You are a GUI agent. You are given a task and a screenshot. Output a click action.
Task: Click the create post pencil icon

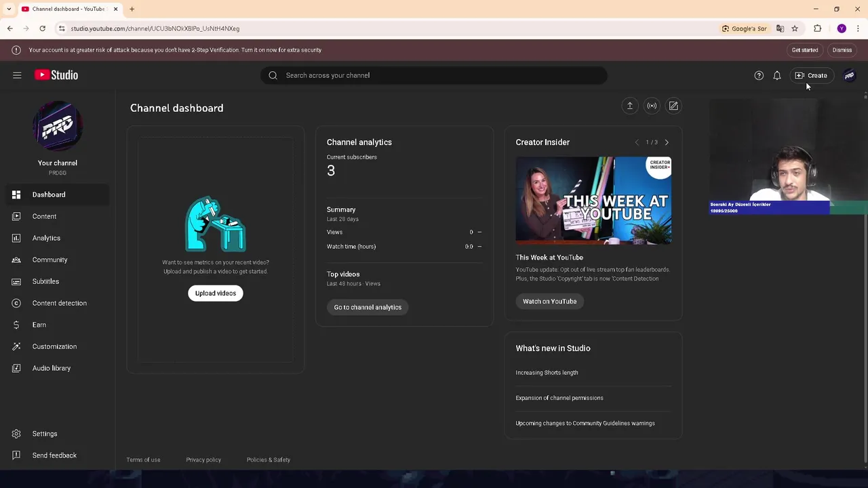coord(673,106)
